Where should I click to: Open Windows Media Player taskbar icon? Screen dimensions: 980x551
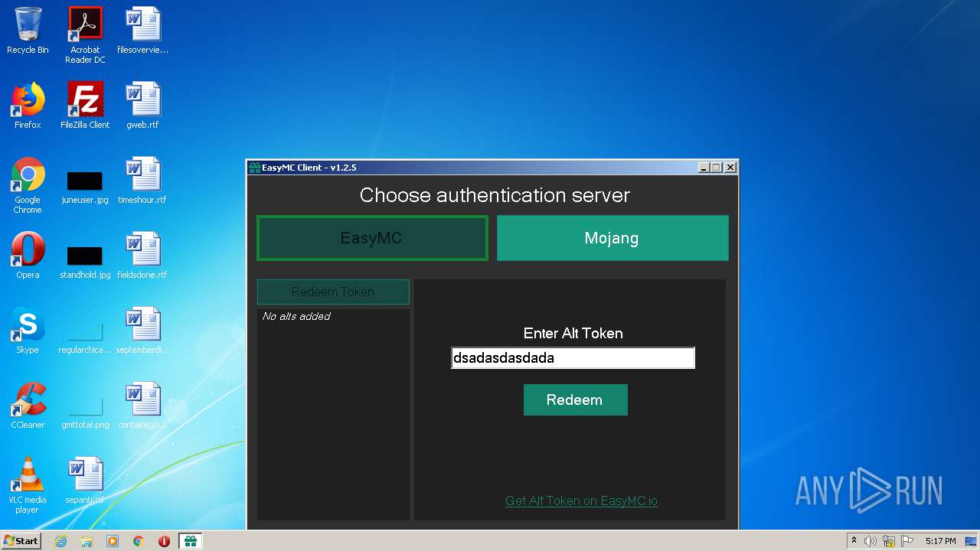[x=113, y=541]
